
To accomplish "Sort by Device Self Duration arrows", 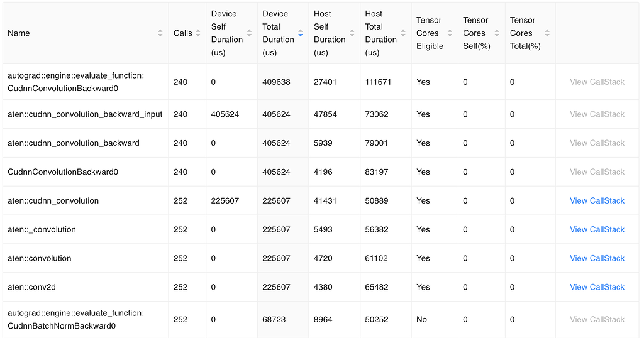I will (249, 33).
